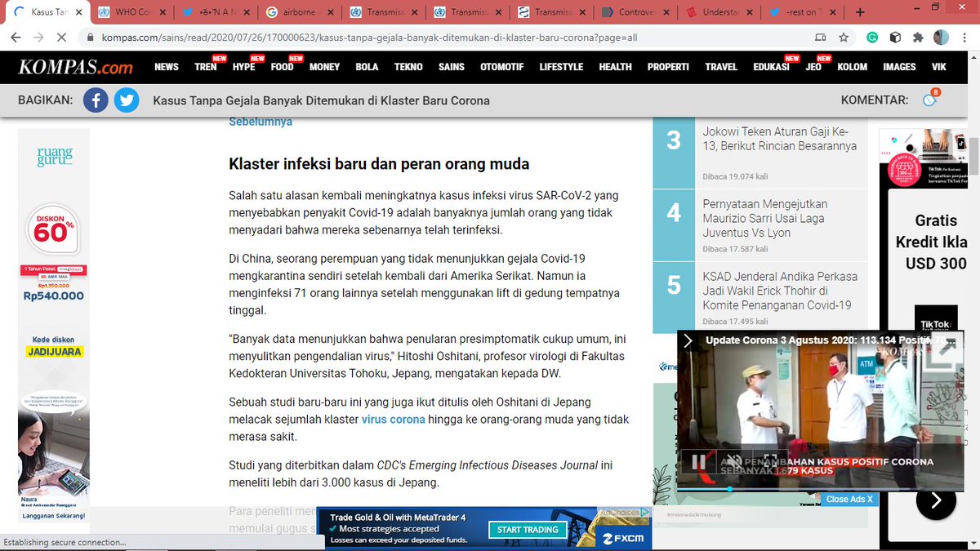Share the article via the Facebook icon
980x551 pixels.
click(96, 100)
